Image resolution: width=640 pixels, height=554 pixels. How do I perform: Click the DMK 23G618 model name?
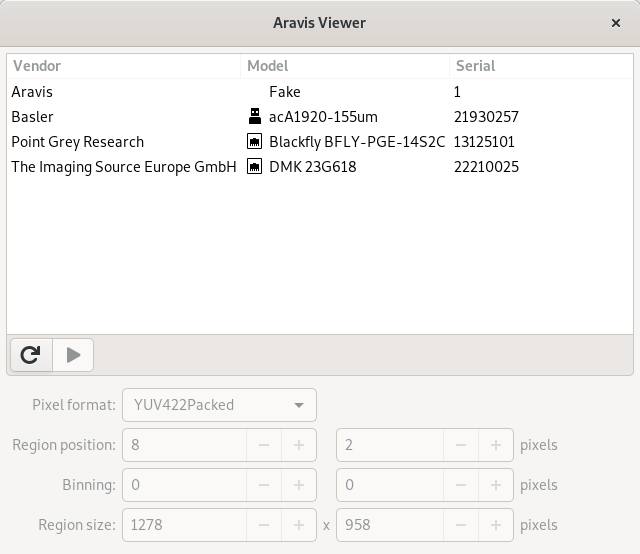tap(313, 167)
